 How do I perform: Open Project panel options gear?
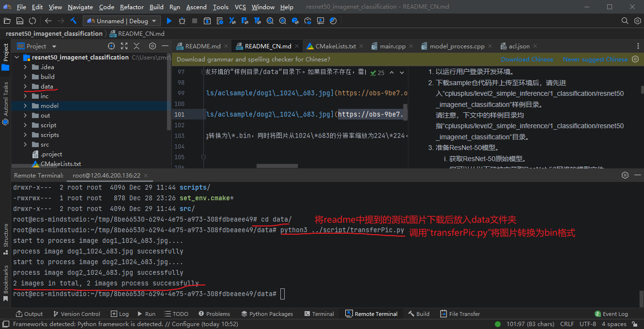point(152,46)
